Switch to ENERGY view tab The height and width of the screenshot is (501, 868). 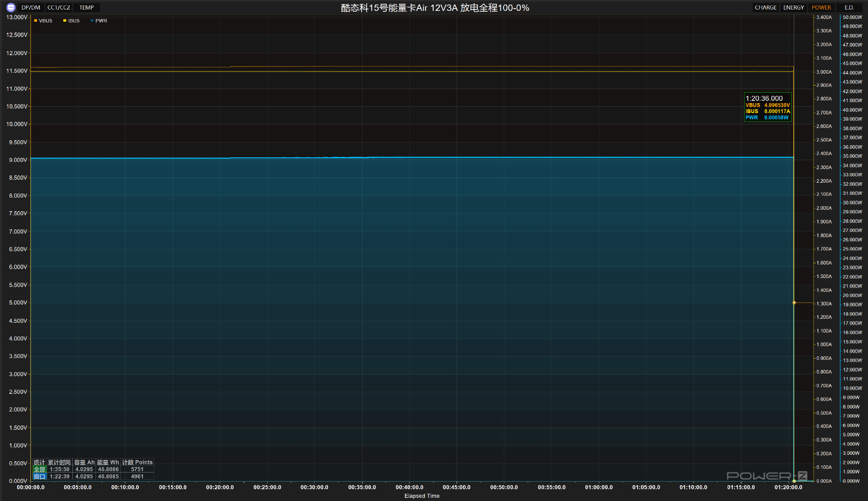(x=793, y=8)
